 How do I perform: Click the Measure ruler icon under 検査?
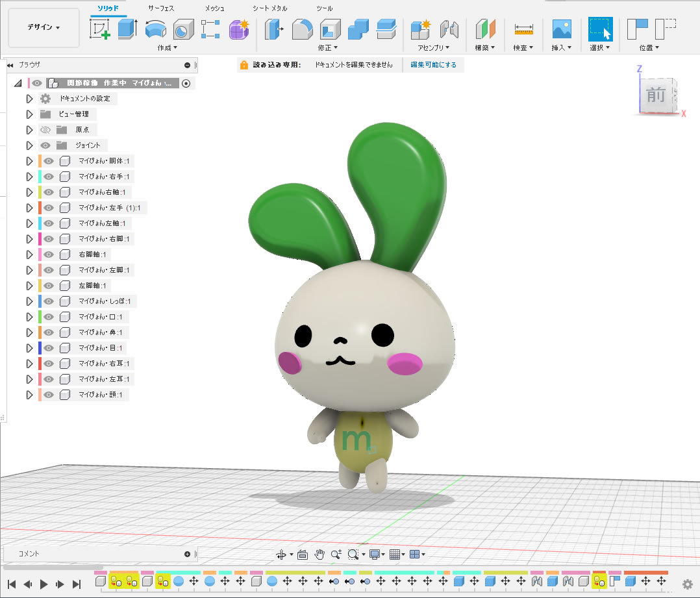click(523, 29)
